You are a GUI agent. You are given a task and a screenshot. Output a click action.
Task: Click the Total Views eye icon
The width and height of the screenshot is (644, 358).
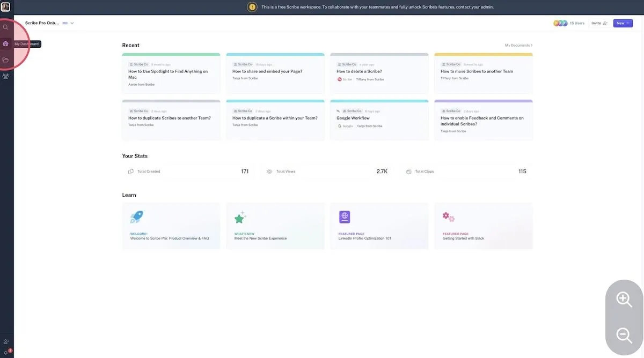[x=269, y=171]
